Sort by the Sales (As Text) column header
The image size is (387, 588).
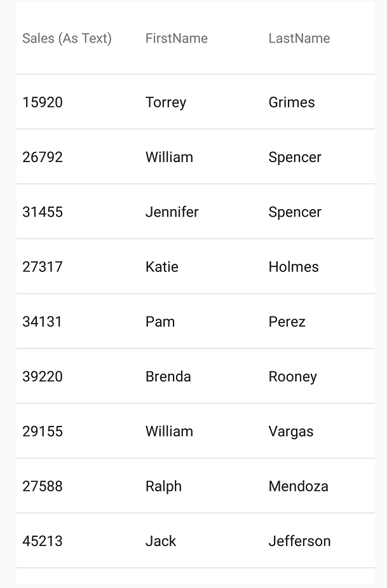pos(67,38)
